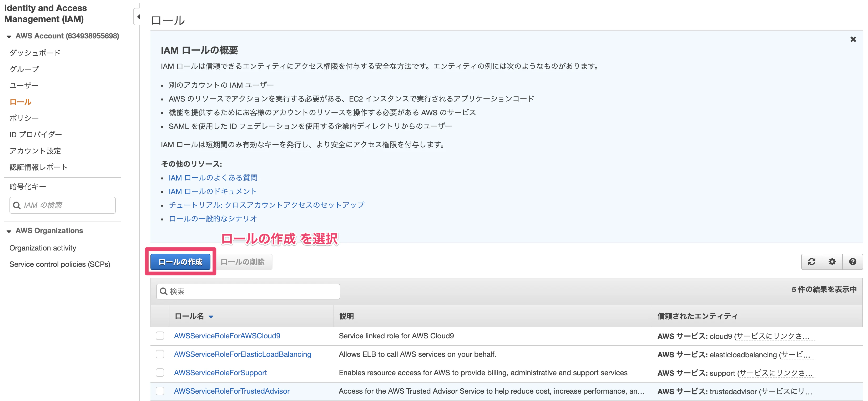Viewport: 868px width, 401px height.
Task: Open 暗号化キー in the sidebar
Action: tap(28, 187)
